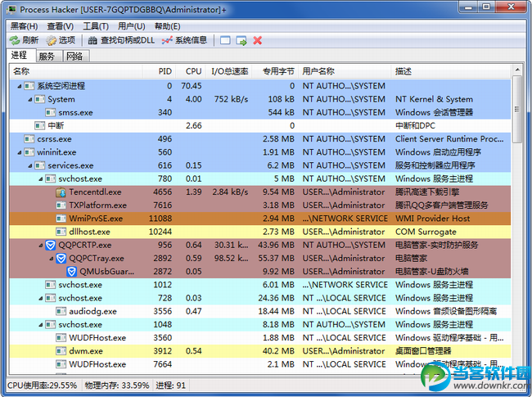Collapse the 系统空闲进程 tree node
Screen dimensions: 532x397
[x=20, y=87]
